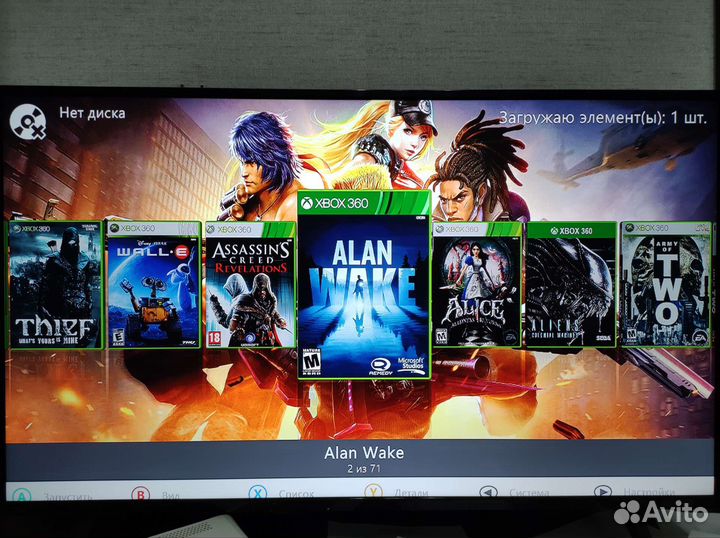This screenshot has width=720, height=538.
Task: Select Aliens Colonial Marines cover
Action: [x=571, y=285]
